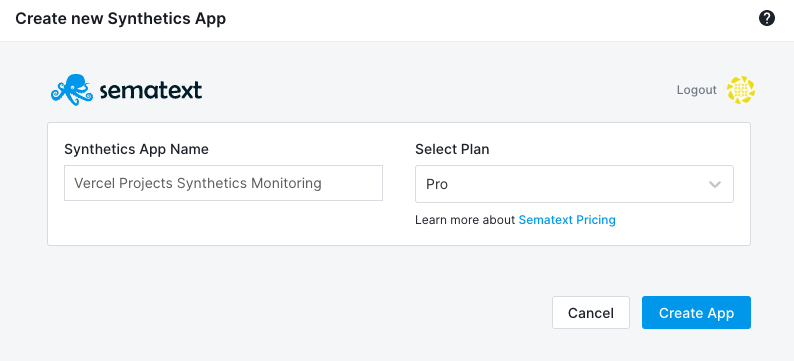Log out using the Logout link
This screenshot has height=361, width=794.
[x=697, y=90]
